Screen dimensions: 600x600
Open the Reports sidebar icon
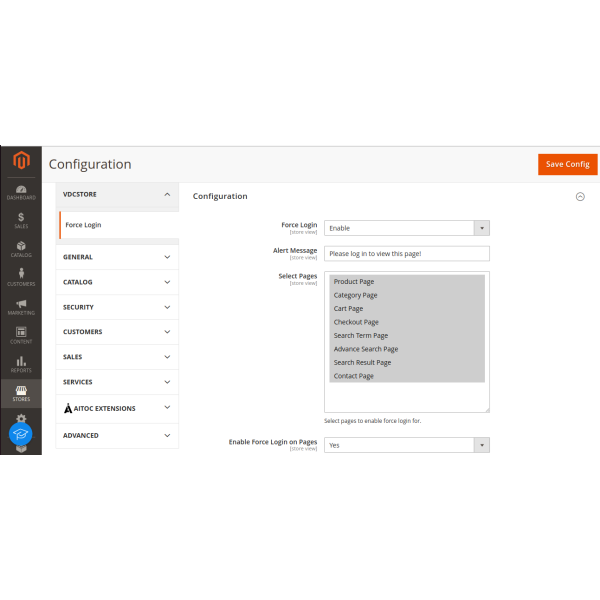click(21, 364)
